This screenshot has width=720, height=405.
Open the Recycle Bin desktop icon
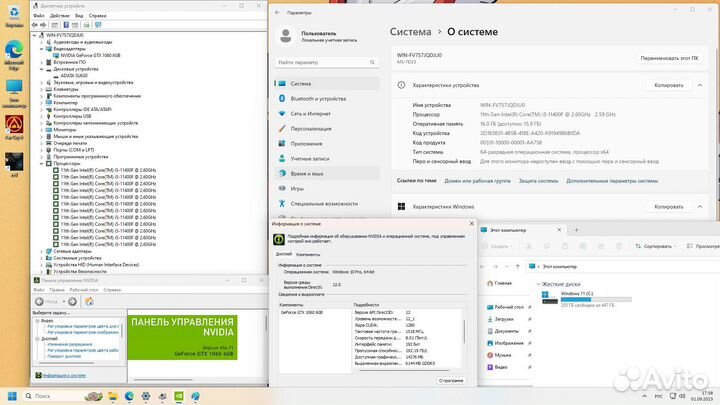click(14, 16)
